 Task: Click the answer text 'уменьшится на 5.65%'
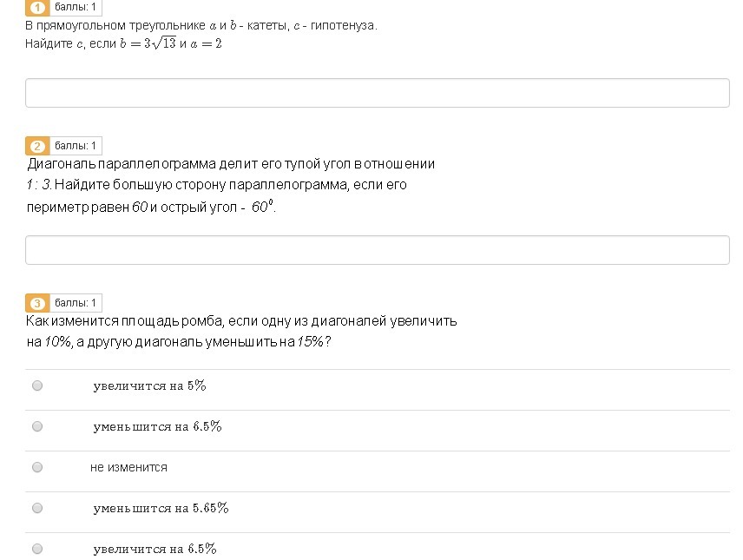coord(161,508)
